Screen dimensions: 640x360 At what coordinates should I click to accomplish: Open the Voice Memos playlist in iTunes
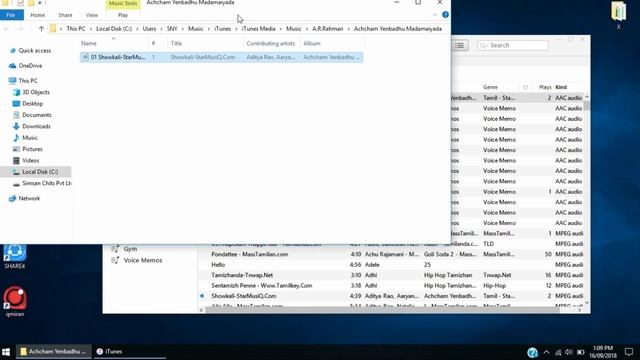[x=142, y=260]
